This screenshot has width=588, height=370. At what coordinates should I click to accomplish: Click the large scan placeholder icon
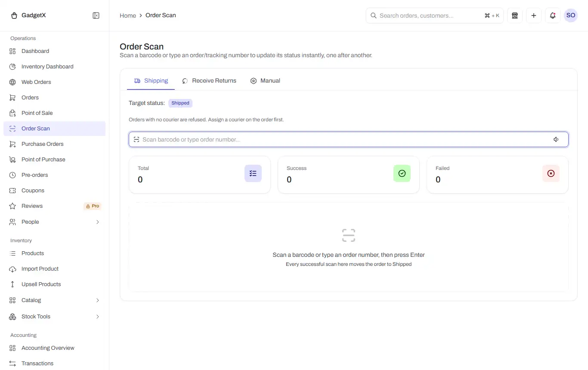(x=349, y=235)
